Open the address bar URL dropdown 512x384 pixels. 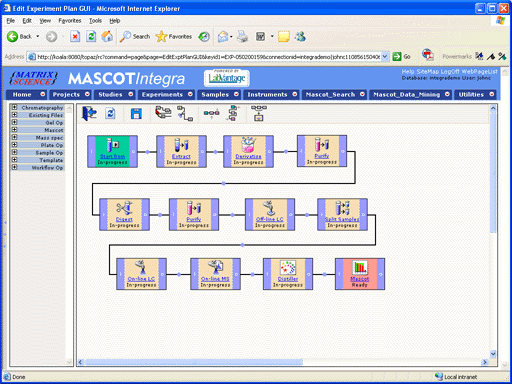(x=385, y=57)
